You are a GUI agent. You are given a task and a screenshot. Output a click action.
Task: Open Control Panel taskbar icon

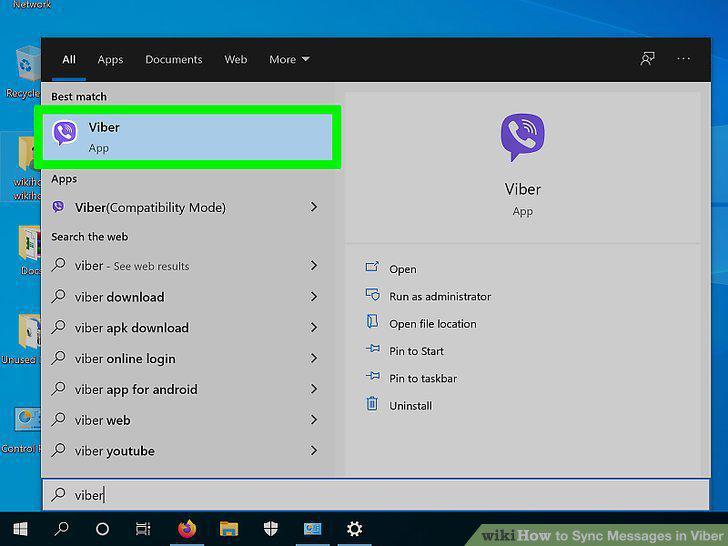point(312,529)
